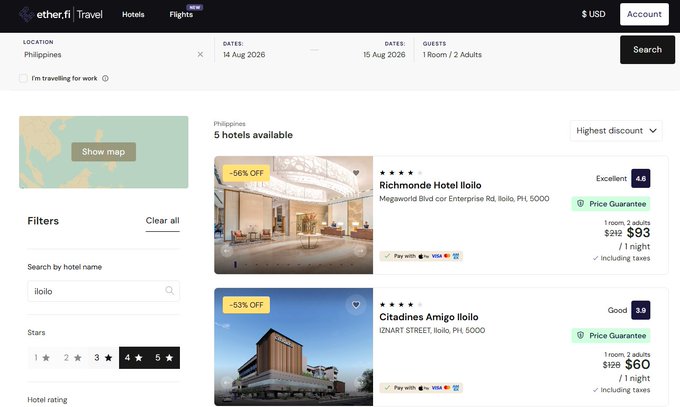Click the 5 hotels available heading
This screenshot has height=407, width=680.
tap(253, 135)
